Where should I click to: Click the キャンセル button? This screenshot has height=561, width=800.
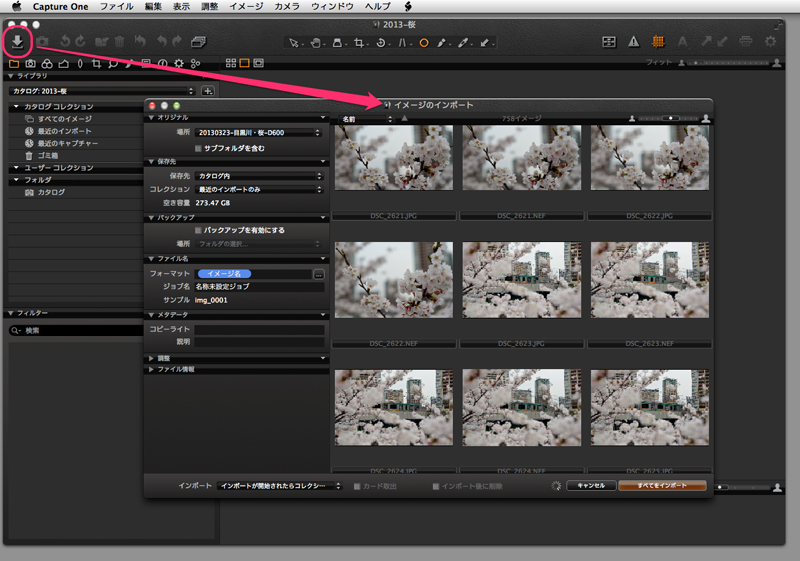pos(590,486)
